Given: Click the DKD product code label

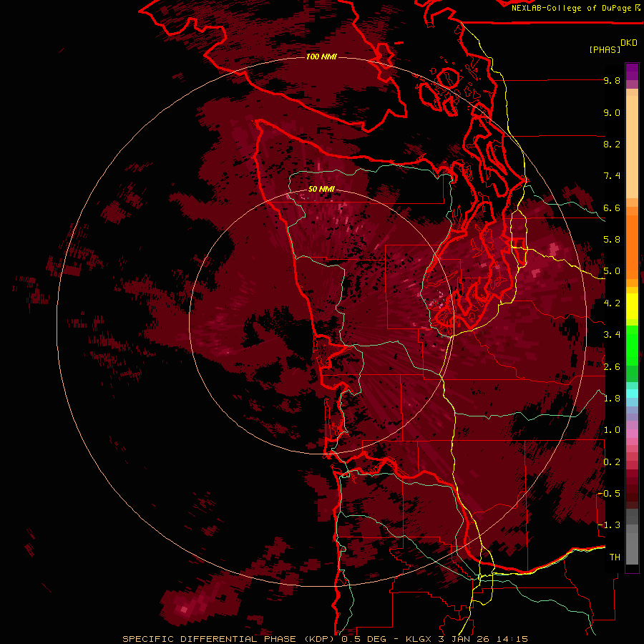Looking at the screenshot, I should click(x=629, y=43).
